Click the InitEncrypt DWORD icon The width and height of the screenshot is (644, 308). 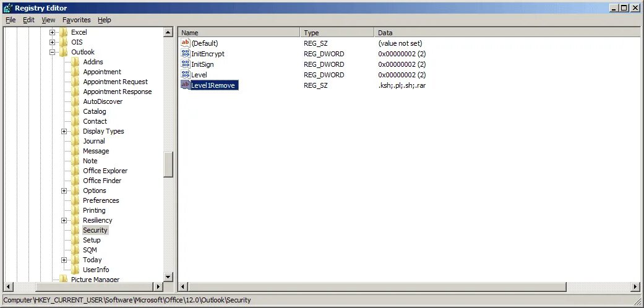pyautogui.click(x=186, y=53)
